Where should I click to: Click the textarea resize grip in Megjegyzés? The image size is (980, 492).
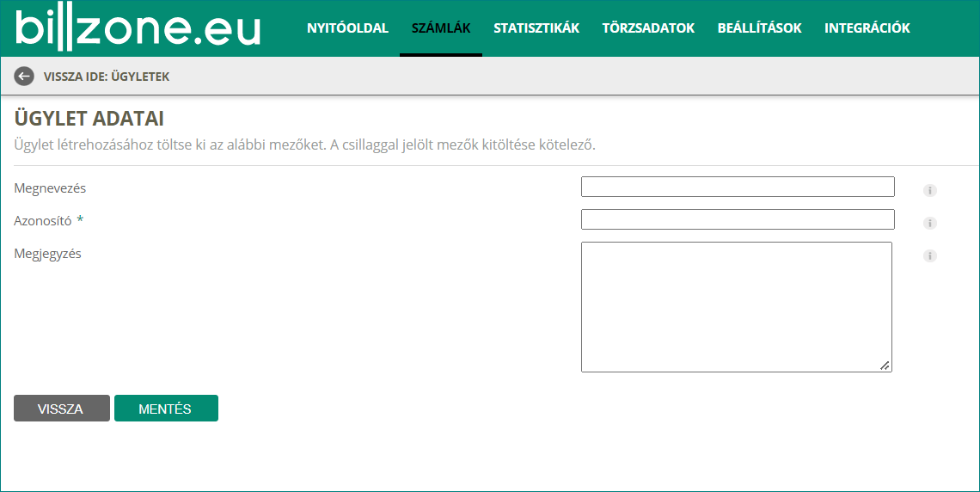[885, 365]
